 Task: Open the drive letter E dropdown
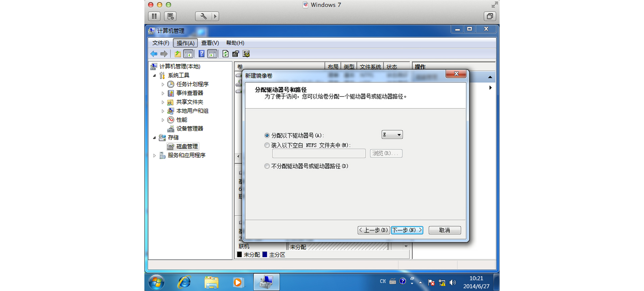(392, 135)
